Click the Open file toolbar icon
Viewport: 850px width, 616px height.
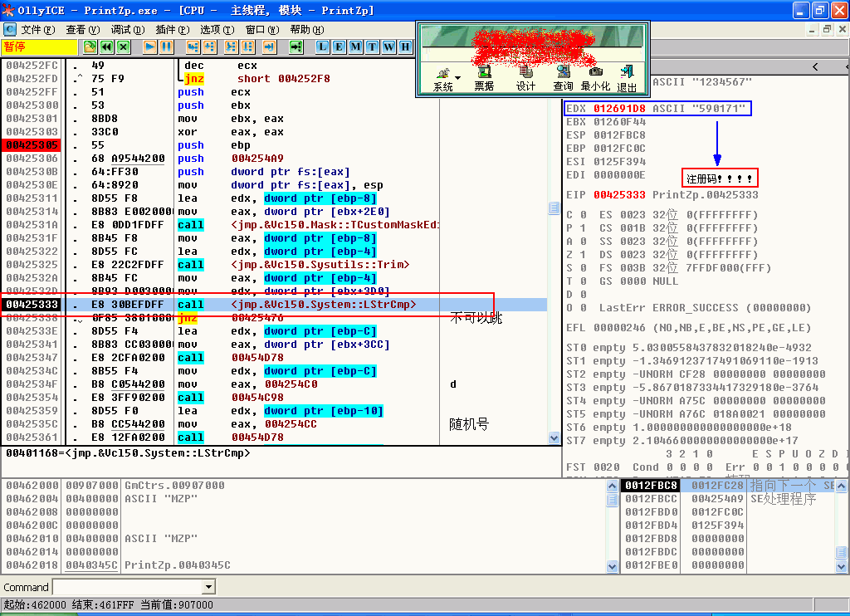pos(90,47)
